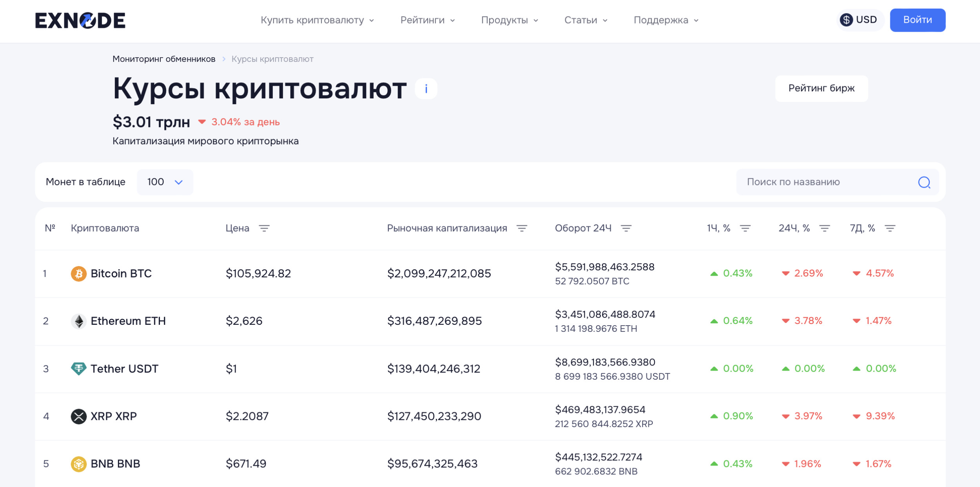Click the Рейтинг бирж button
980x487 pixels.
click(x=821, y=89)
